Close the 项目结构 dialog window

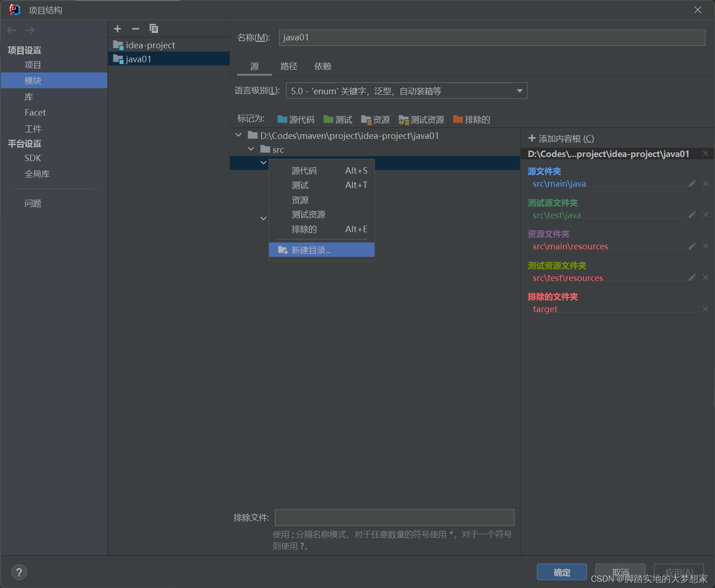(x=698, y=10)
